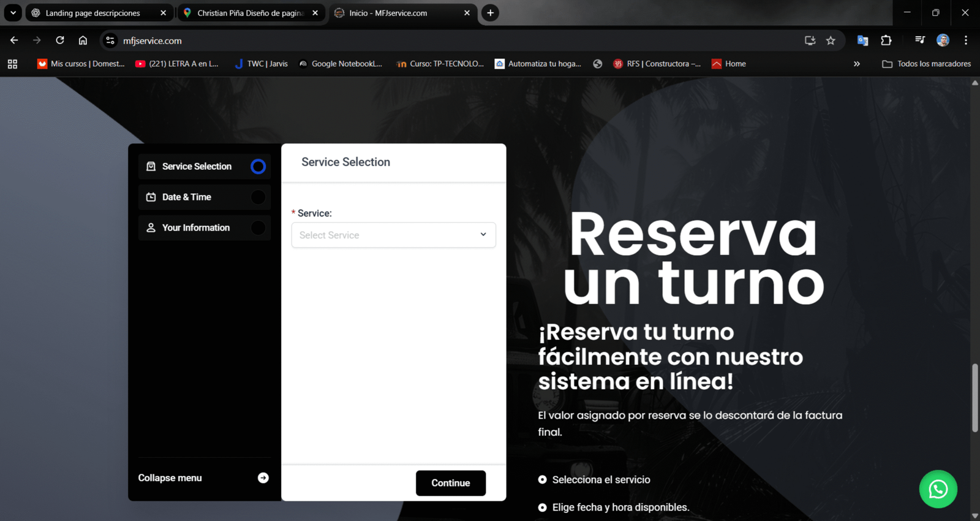Expand hidden bookmarks with double chevron
The height and width of the screenshot is (521, 980).
tap(856, 64)
